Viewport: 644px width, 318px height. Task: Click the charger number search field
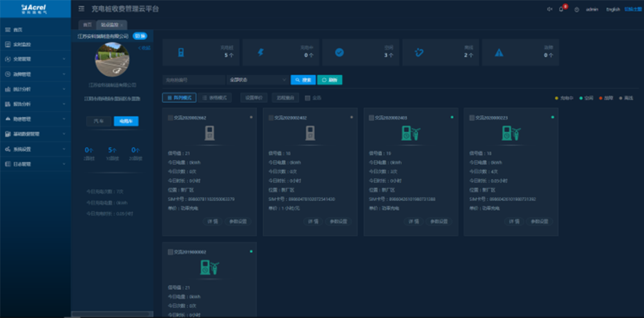(x=193, y=80)
